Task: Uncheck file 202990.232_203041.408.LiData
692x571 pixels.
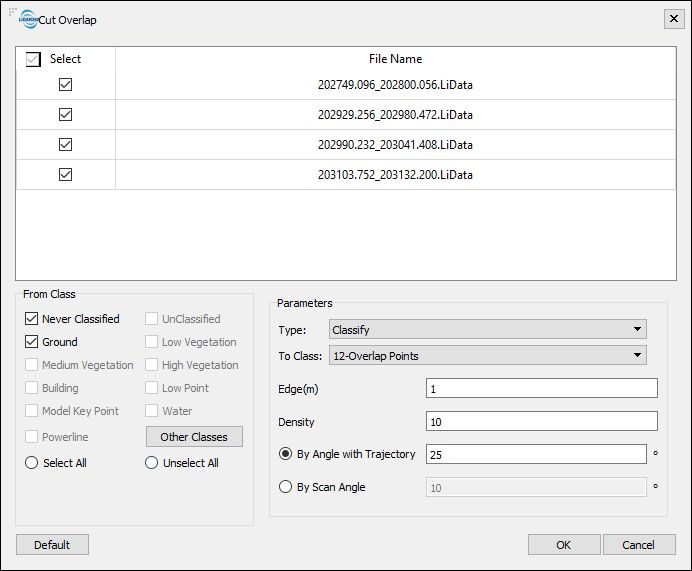Action: (x=65, y=144)
